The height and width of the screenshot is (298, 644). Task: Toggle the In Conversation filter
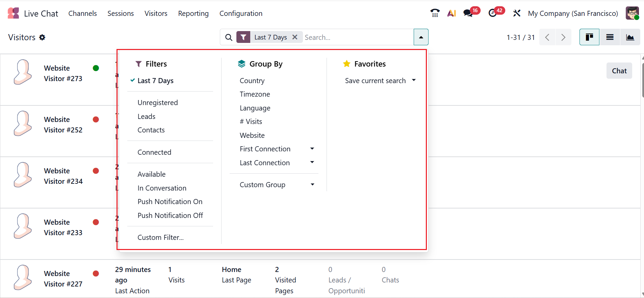pos(162,188)
